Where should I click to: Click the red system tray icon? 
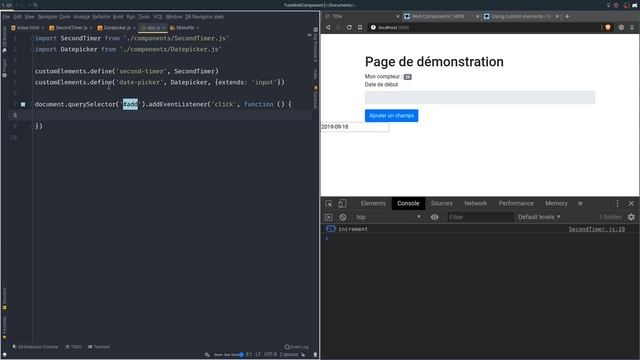627,5
